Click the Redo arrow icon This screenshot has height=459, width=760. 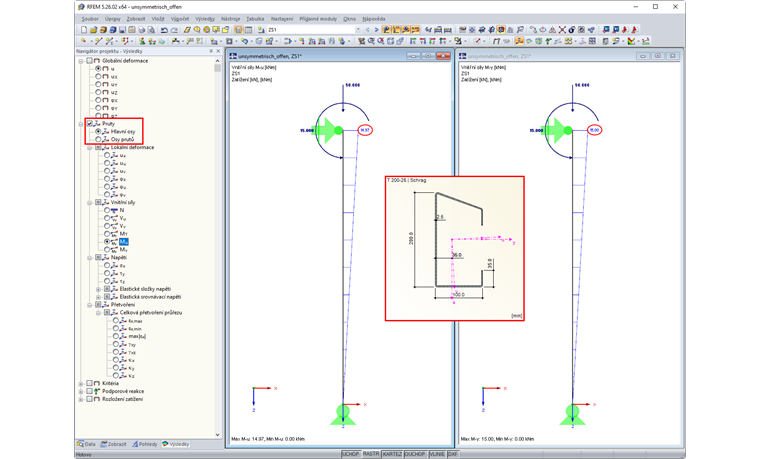pos(174,30)
